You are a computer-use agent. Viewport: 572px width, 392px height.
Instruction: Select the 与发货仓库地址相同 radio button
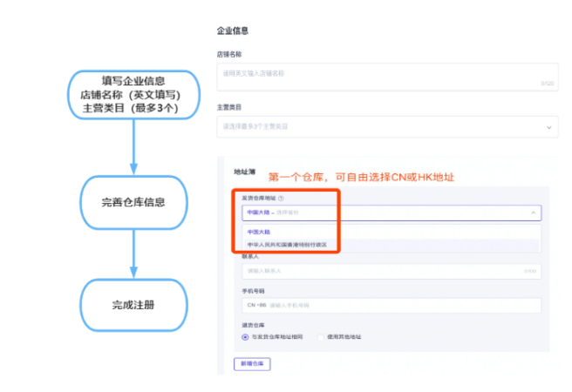pos(245,336)
